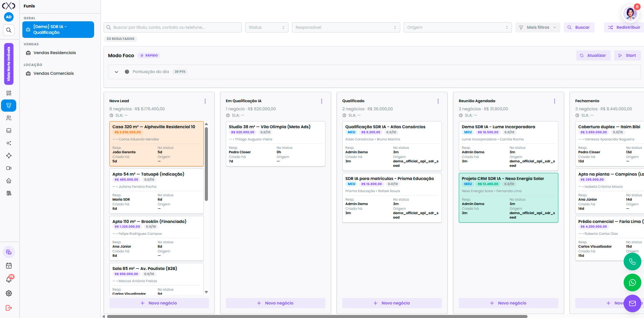This screenshot has width=644, height=318.
Task: Open the search icon in left sidebar
Action: (9, 30)
